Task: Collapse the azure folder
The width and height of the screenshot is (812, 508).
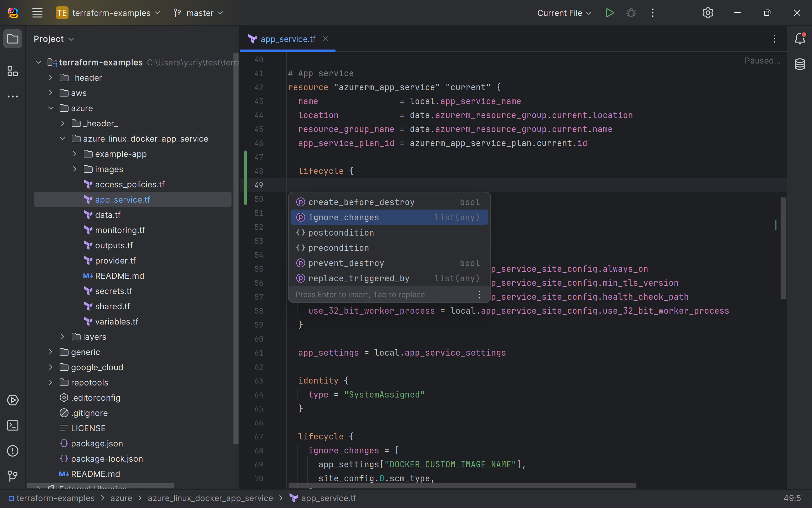Action: click(51, 108)
